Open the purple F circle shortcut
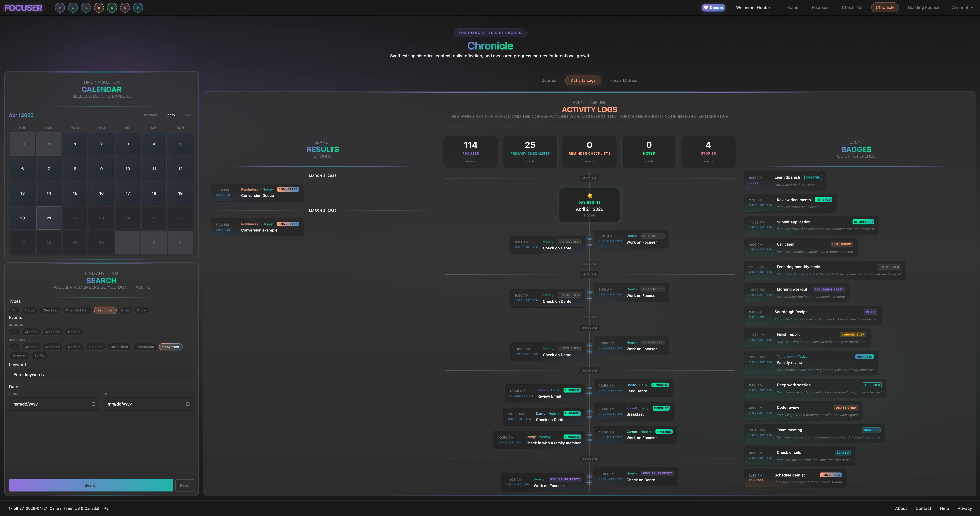Viewport: 980px width, 516px height. click(60, 8)
